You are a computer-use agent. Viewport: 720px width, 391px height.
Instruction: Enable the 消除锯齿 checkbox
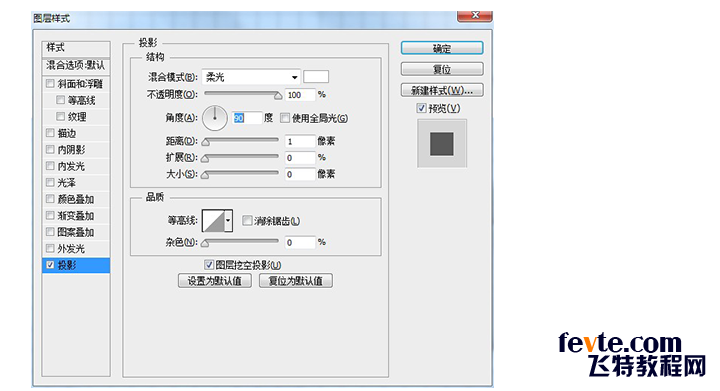tap(247, 221)
